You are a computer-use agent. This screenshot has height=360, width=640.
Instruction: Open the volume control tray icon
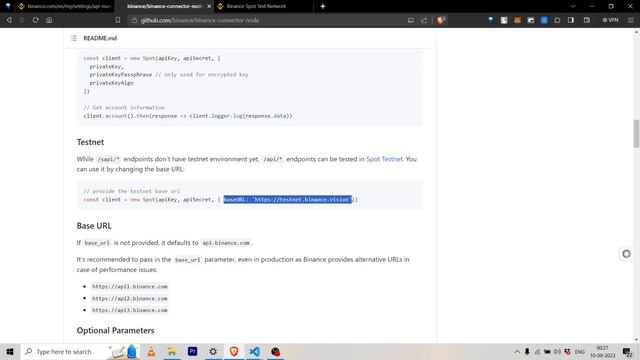click(x=557, y=351)
